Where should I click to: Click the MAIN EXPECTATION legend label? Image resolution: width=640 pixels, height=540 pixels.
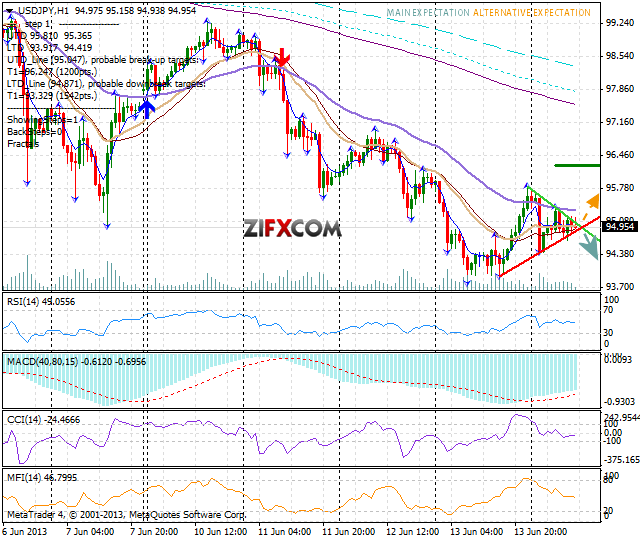coord(428,13)
